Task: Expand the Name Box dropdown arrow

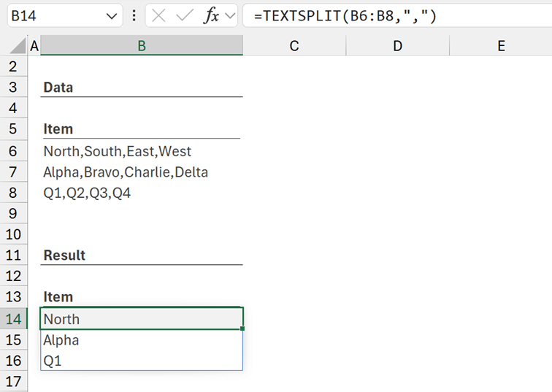Action: (112, 15)
